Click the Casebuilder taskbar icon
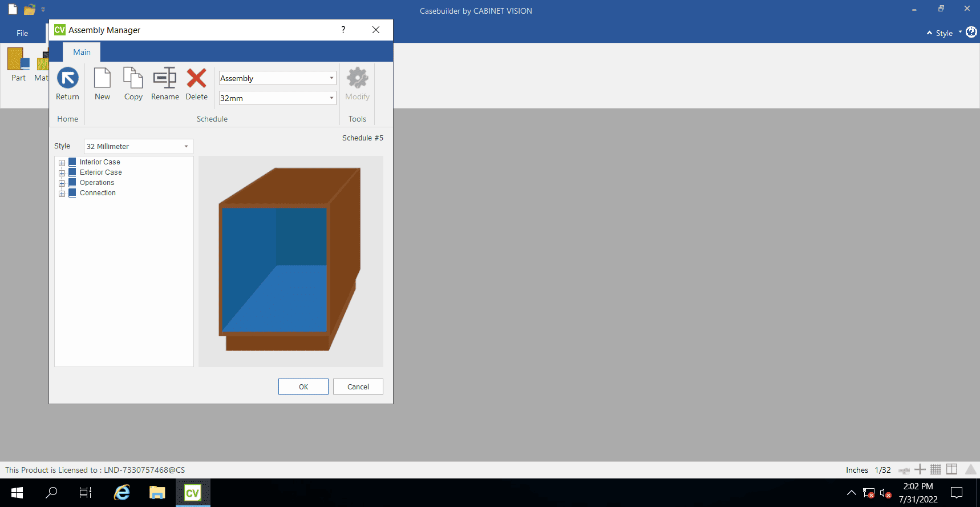 (x=193, y=493)
